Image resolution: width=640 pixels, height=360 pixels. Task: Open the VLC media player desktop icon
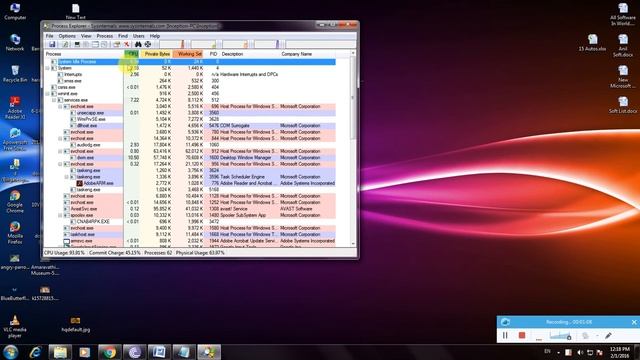(15, 327)
